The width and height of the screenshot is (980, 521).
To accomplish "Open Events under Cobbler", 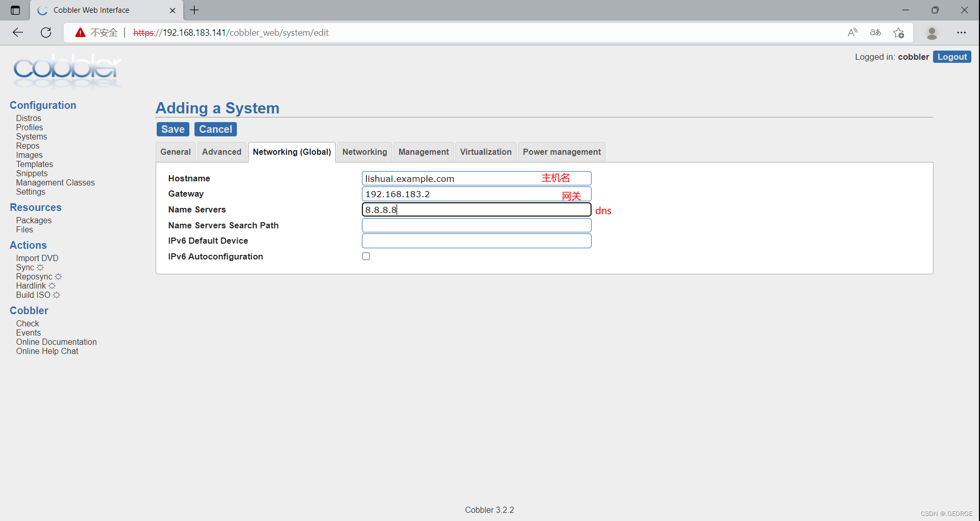I will coord(29,333).
